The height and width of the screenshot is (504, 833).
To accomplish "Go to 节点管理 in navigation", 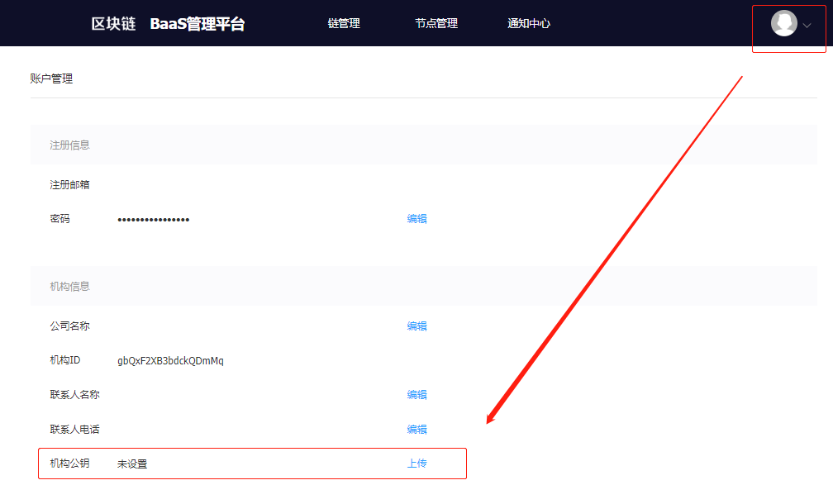I will pyautogui.click(x=436, y=24).
